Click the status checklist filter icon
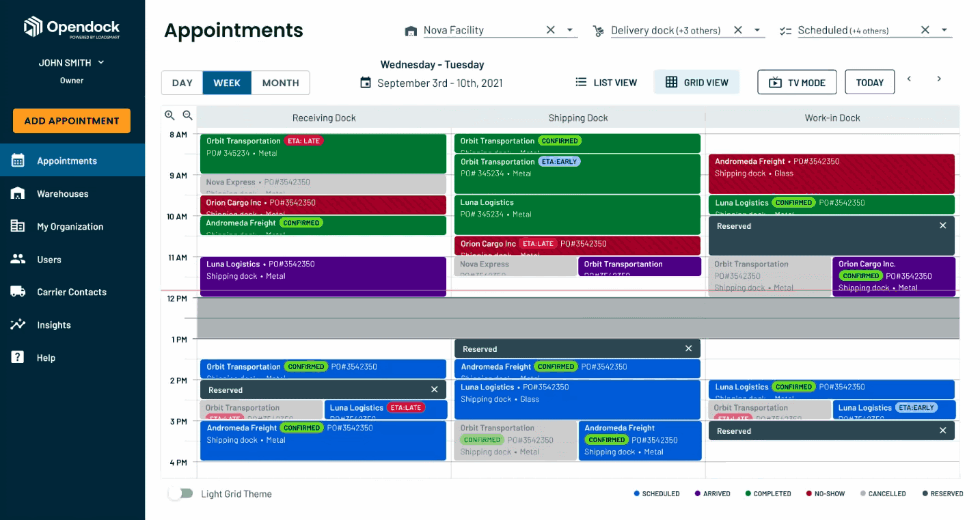 point(785,31)
